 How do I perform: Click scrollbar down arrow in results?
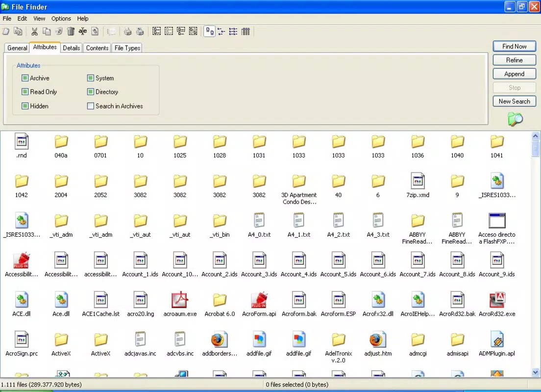tap(535, 372)
